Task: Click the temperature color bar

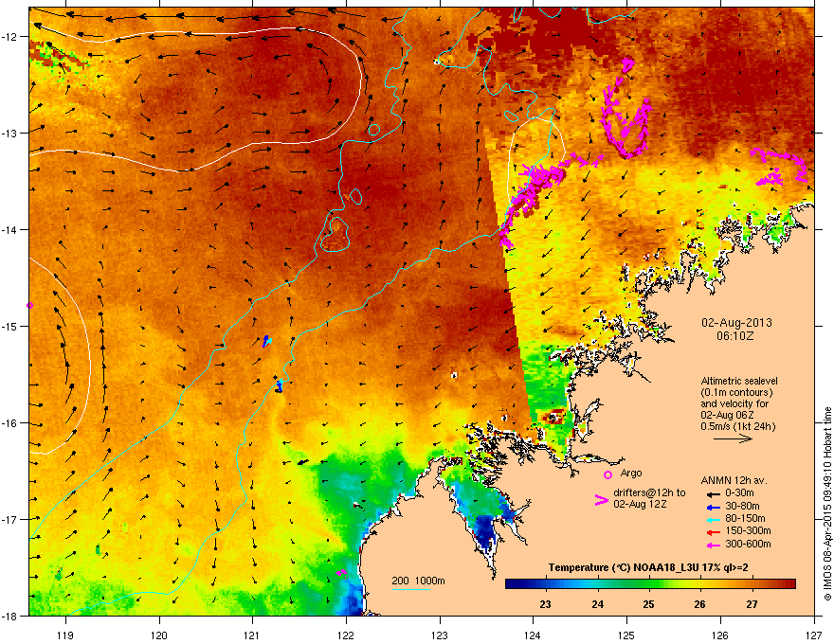Action: click(x=650, y=584)
